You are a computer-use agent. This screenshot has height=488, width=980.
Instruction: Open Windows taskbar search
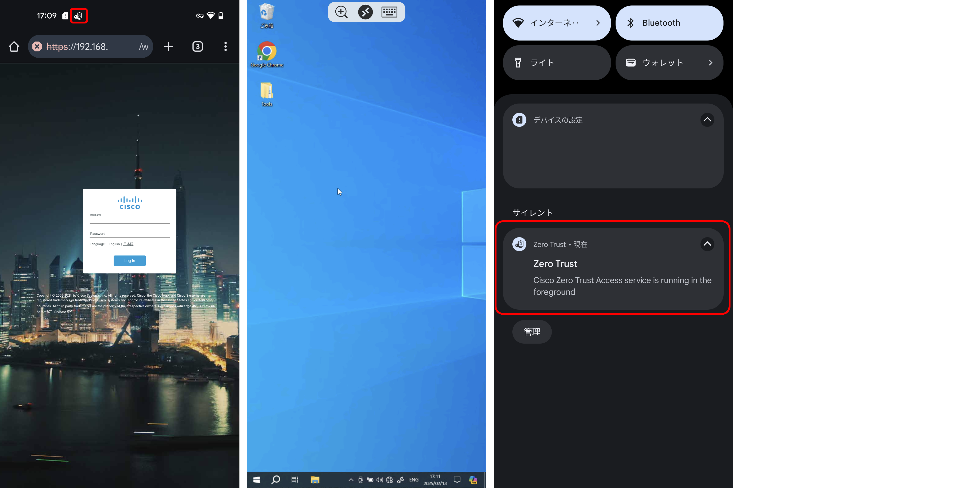pos(276,480)
